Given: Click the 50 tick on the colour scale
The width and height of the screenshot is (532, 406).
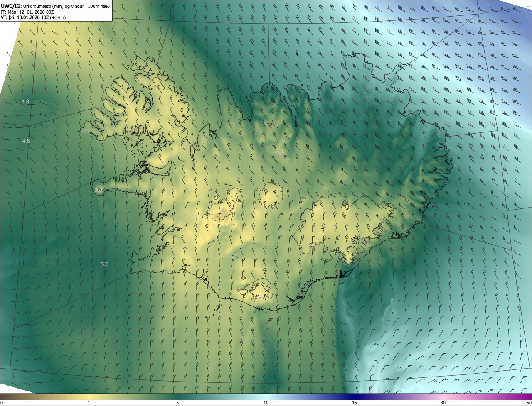Looking at the screenshot, I should tap(529, 403).
